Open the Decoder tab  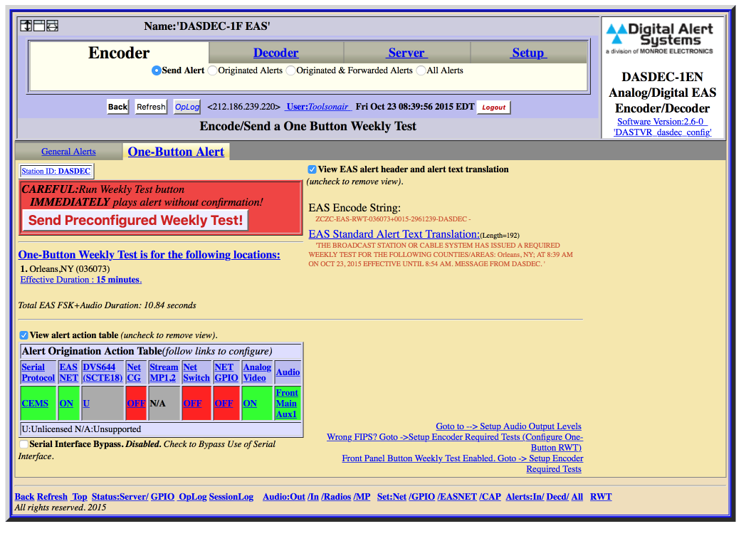pos(275,53)
